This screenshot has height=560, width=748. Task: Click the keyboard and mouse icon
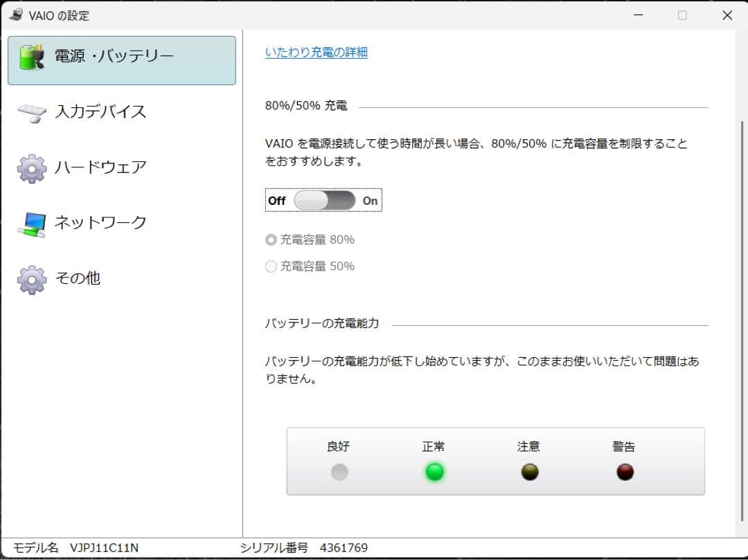click(31, 113)
